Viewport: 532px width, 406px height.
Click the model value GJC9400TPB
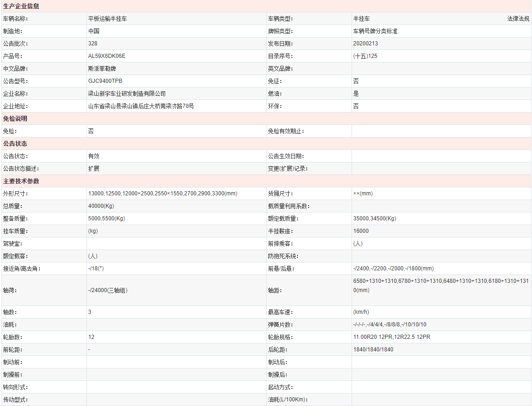[x=105, y=81]
